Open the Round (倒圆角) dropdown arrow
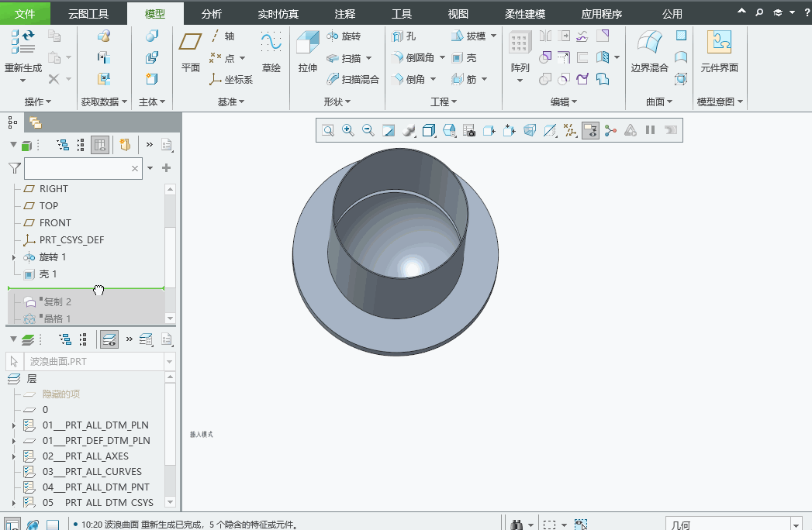This screenshot has width=812, height=530. [x=442, y=57]
